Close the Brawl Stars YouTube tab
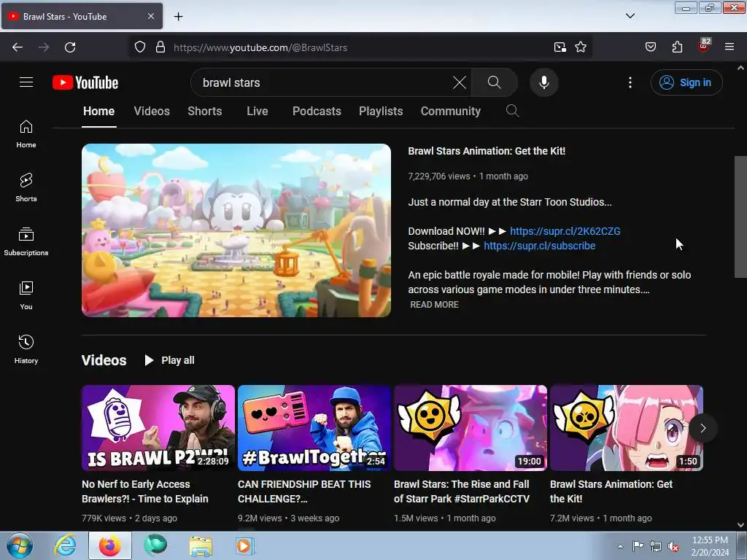 coord(150,16)
